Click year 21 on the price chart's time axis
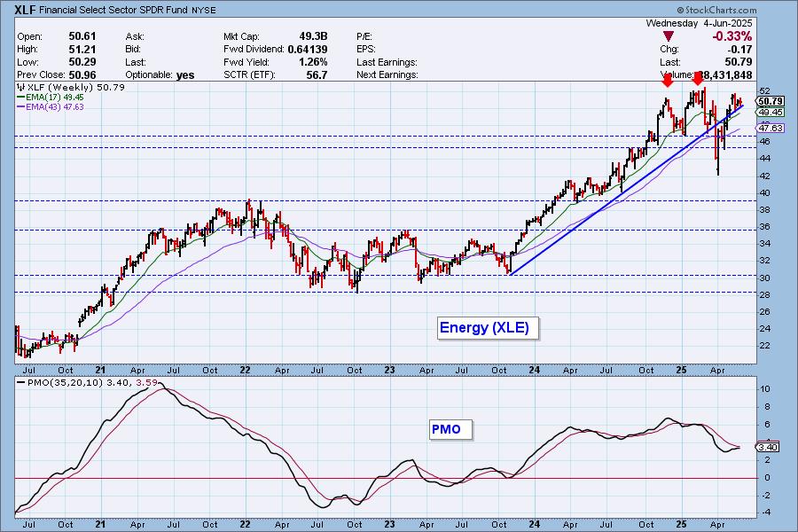The width and height of the screenshot is (798, 532). click(x=101, y=370)
